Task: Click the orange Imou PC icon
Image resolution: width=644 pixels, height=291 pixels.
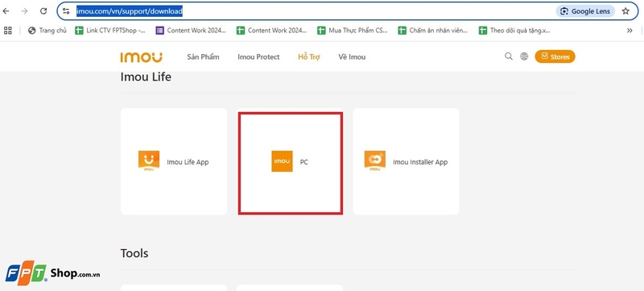Action: pyautogui.click(x=283, y=161)
